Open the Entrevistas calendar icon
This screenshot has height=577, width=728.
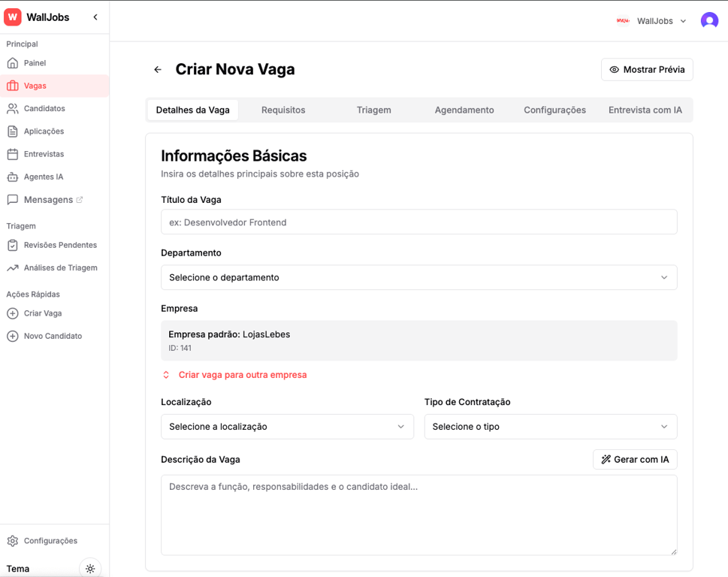[13, 153]
